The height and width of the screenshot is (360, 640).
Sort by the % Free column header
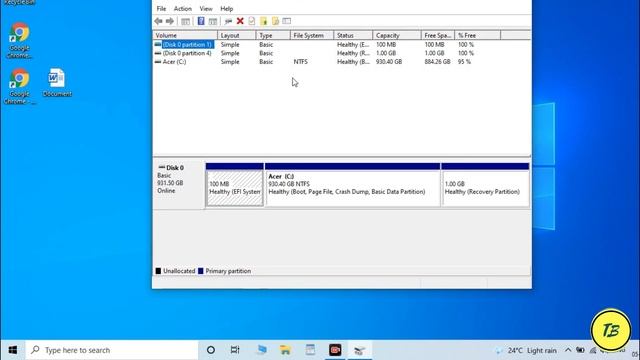pos(478,36)
